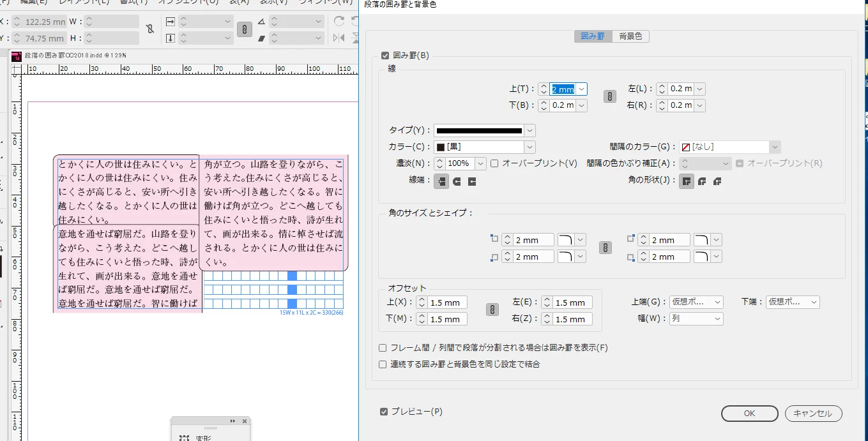The image size is (868, 441).
Task: Open the 下(B) stroke width dropdown
Action: [x=581, y=105]
